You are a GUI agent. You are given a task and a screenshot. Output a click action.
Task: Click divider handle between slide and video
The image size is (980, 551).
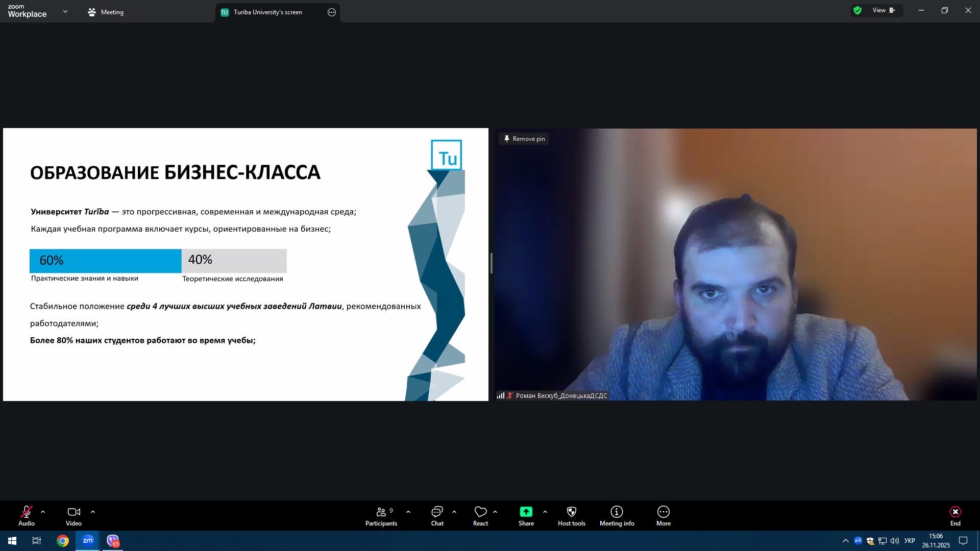(491, 264)
